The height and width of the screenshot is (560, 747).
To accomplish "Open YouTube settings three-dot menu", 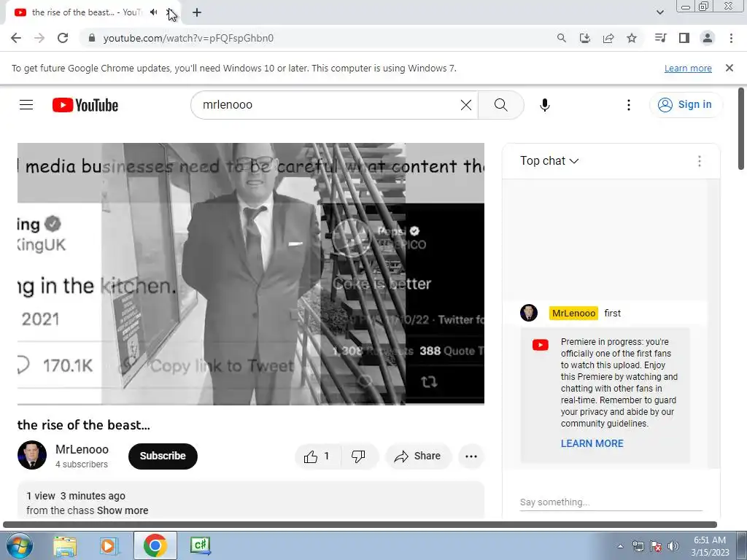I will click(629, 105).
